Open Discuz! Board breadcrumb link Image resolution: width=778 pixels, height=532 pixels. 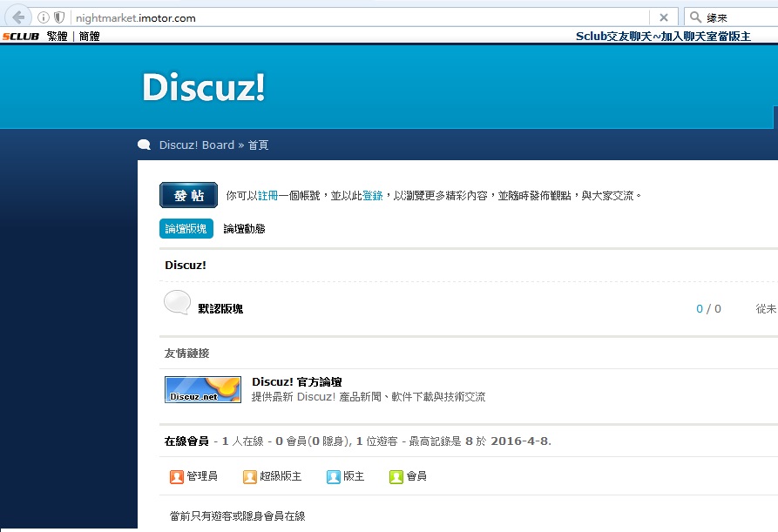[197, 145]
